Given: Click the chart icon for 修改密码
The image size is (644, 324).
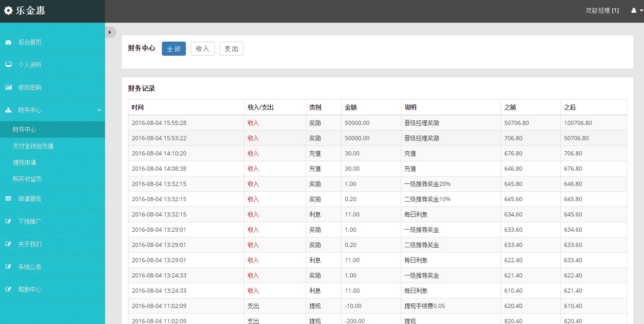Looking at the screenshot, I should point(8,87).
